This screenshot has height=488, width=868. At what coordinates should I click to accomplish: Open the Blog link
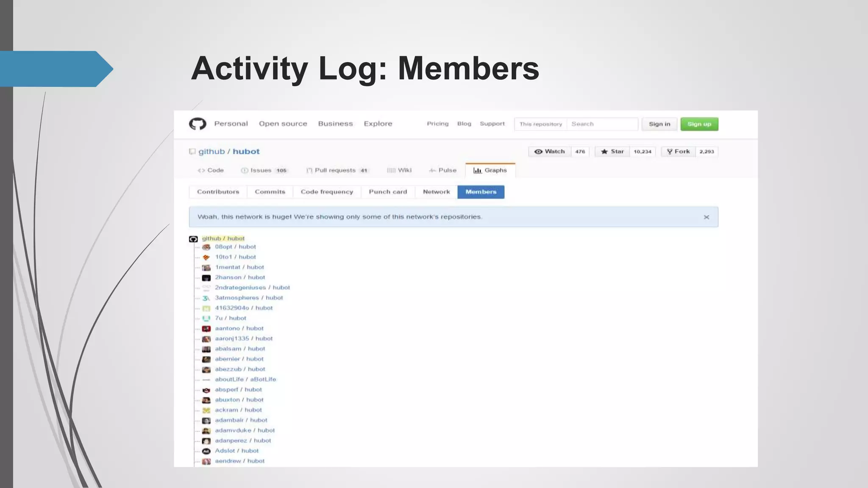pyautogui.click(x=464, y=124)
